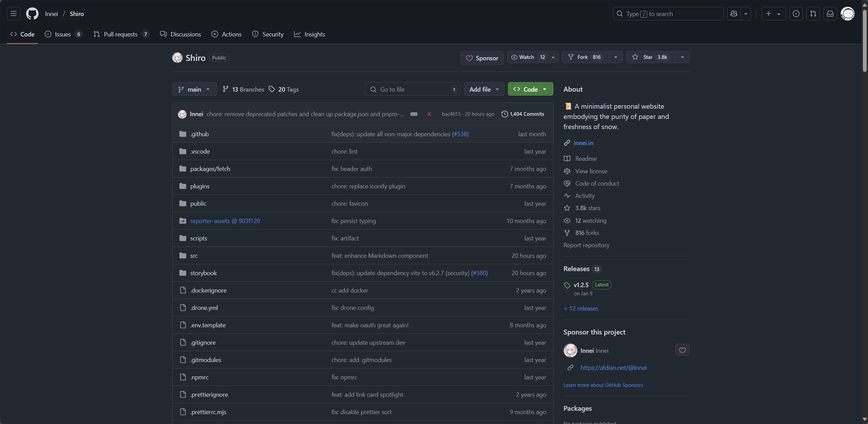868x424 pixels.
Task: Open the Copilot chat icon
Action: (x=734, y=14)
